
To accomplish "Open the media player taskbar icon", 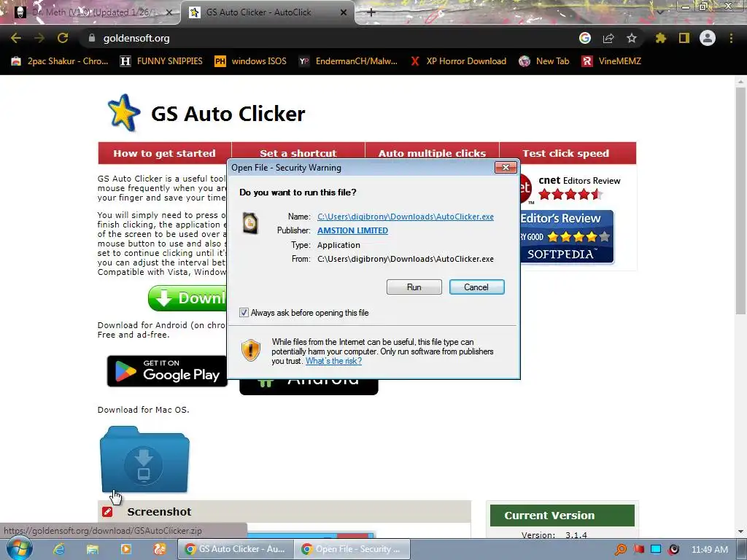I will click(x=126, y=549).
